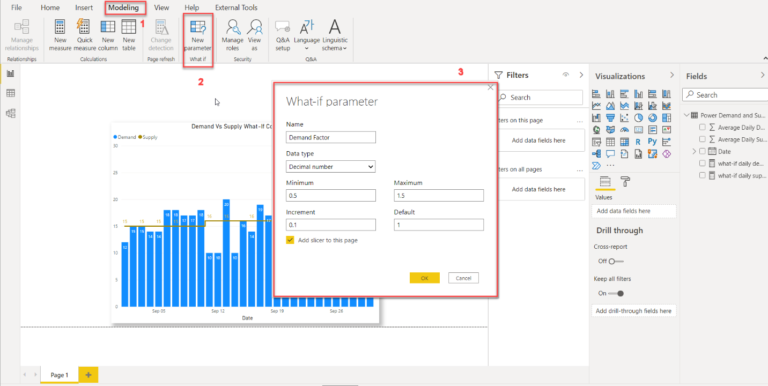Open the Help ribbon tab
The image size is (768, 386).
tap(192, 7)
